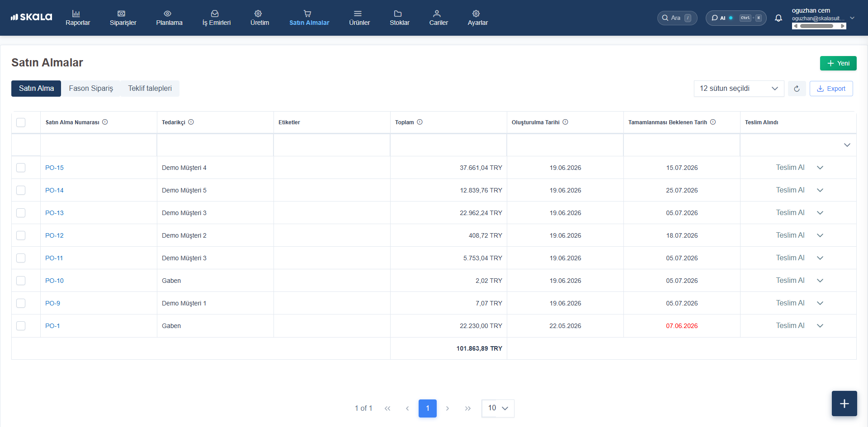Check the PO-1 row checkbox
This screenshot has width=868, height=427.
click(x=21, y=326)
